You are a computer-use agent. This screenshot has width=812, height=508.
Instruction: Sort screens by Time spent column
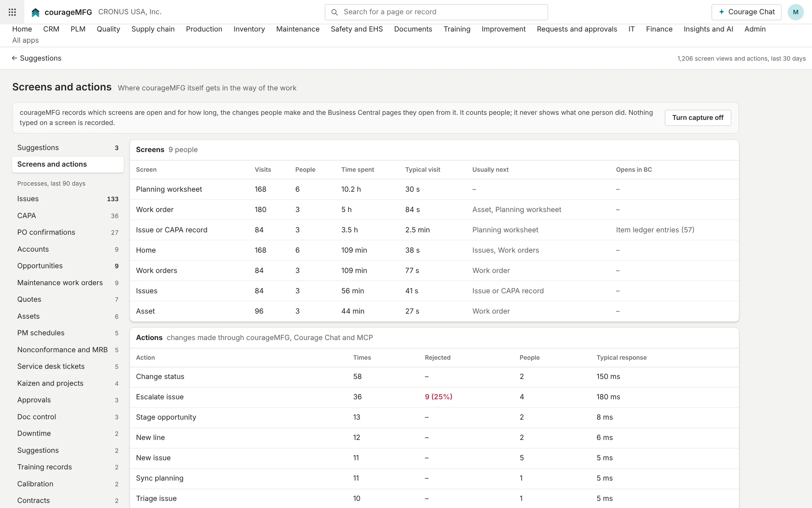click(357, 170)
